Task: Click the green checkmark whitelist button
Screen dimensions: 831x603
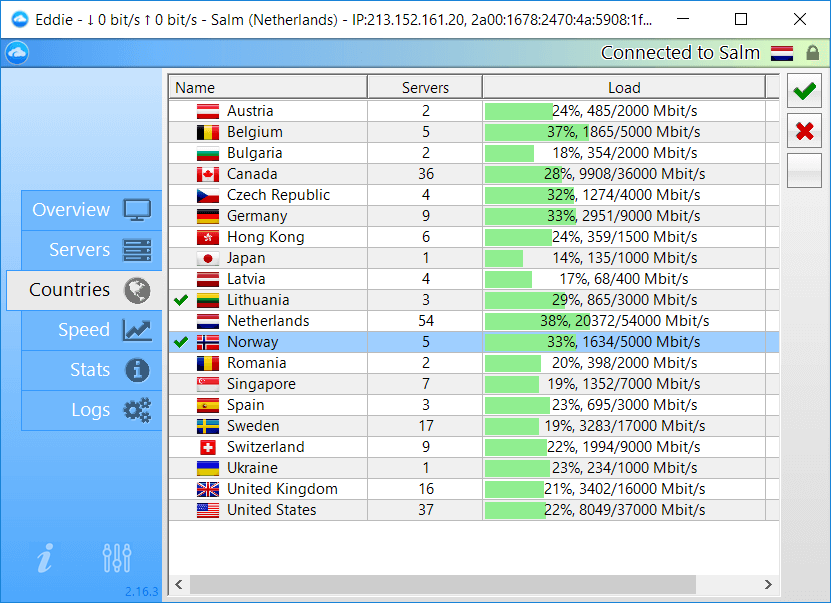Action: 804,91
